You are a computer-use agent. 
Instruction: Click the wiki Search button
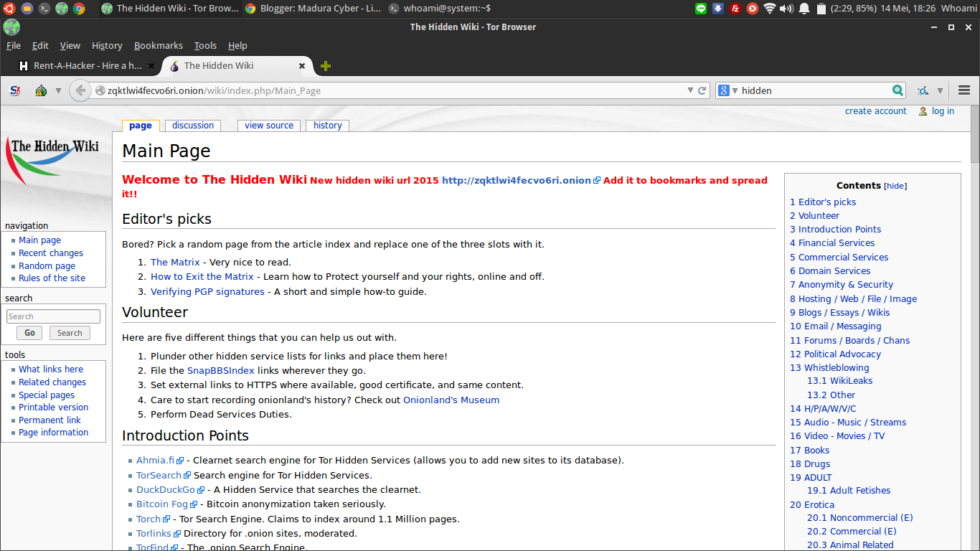coord(70,333)
